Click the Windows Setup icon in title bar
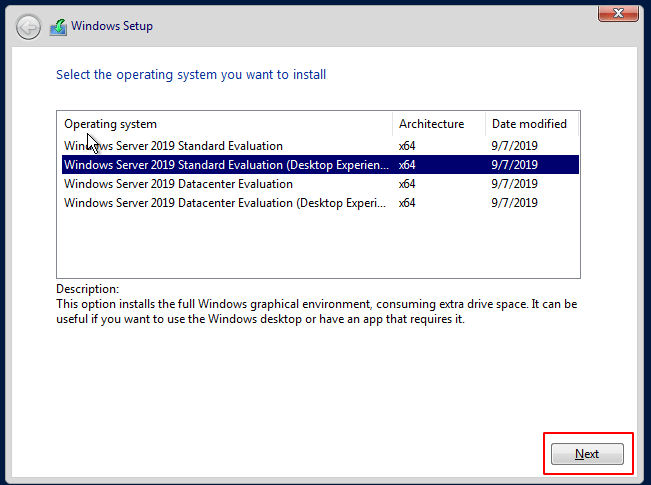This screenshot has height=485, width=651. click(58, 27)
